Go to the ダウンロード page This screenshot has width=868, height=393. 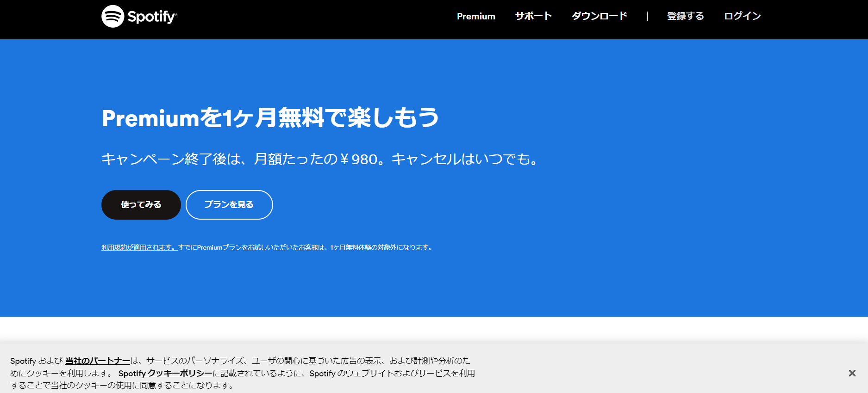click(599, 16)
